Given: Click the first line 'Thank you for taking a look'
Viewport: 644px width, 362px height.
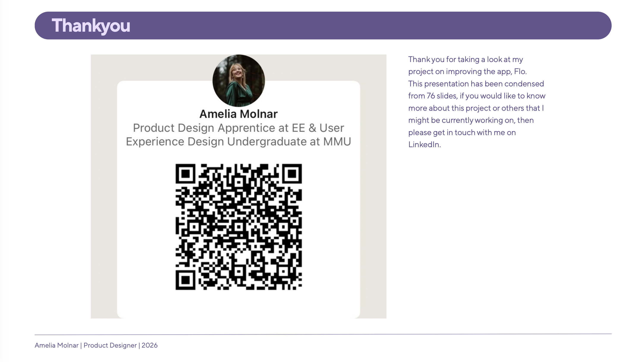Looking at the screenshot, I should tap(465, 59).
